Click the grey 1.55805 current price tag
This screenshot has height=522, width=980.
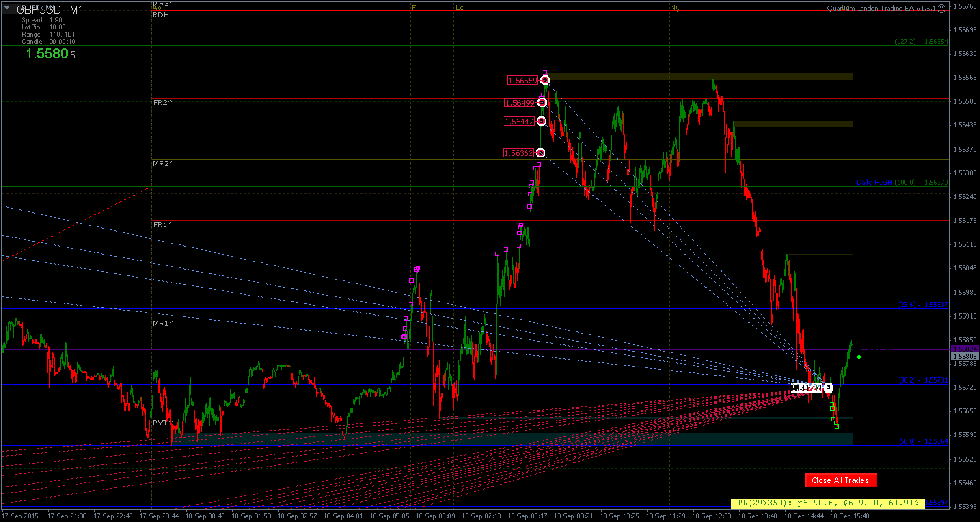[964, 357]
